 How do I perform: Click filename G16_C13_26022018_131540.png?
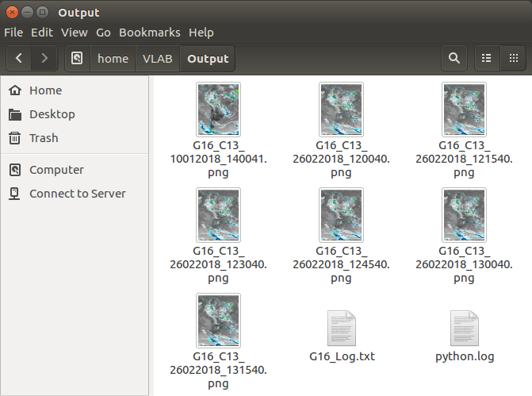tap(218, 370)
